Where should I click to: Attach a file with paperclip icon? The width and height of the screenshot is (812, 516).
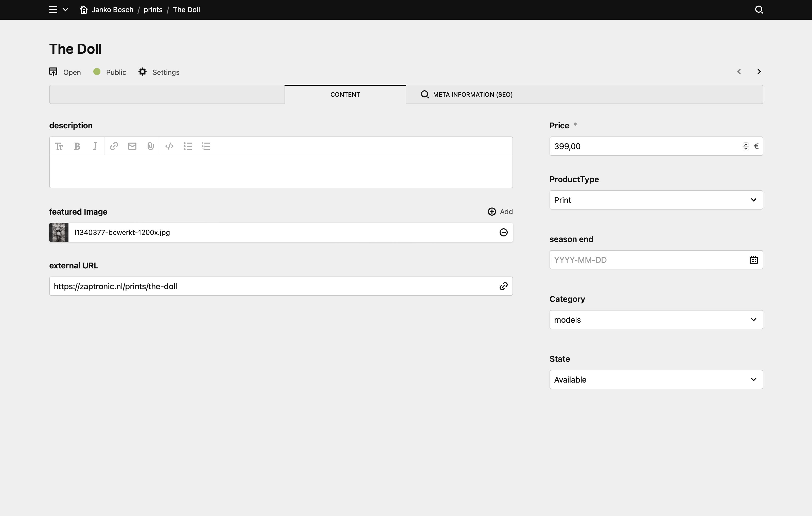click(150, 146)
